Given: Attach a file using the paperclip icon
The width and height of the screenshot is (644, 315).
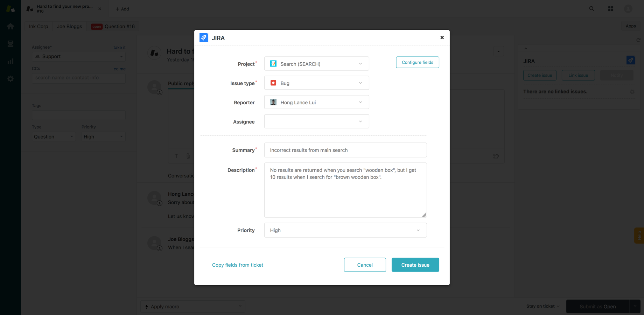Looking at the screenshot, I should (188, 156).
